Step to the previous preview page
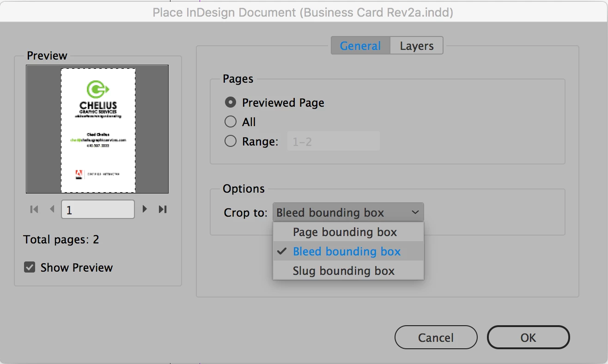This screenshot has height=364, width=608. point(52,209)
